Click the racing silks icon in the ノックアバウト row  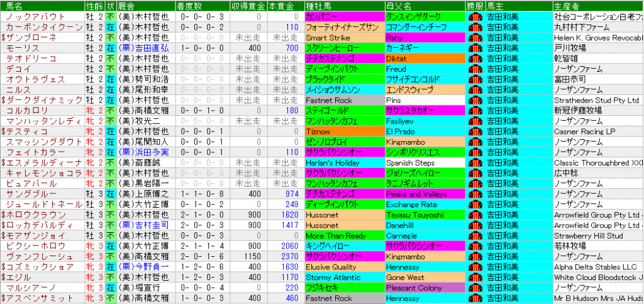click(475, 17)
